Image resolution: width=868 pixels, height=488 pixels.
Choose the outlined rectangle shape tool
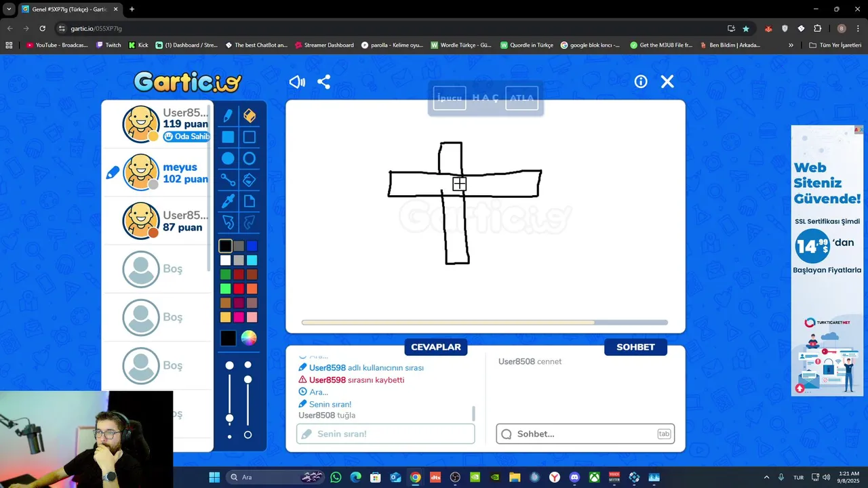pos(249,137)
